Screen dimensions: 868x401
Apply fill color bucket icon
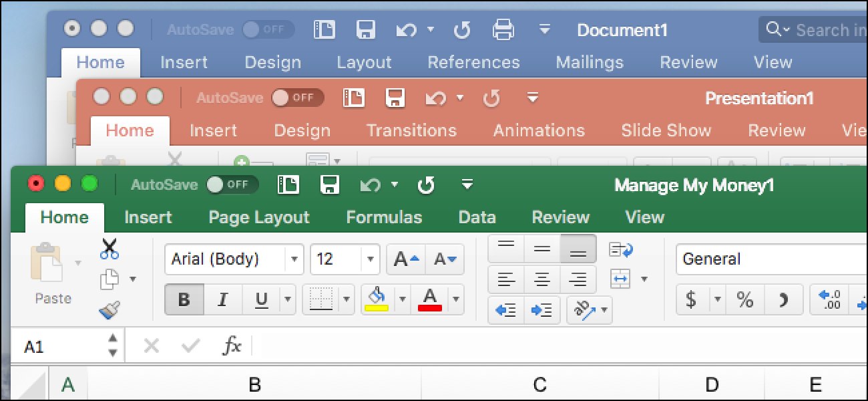[377, 299]
